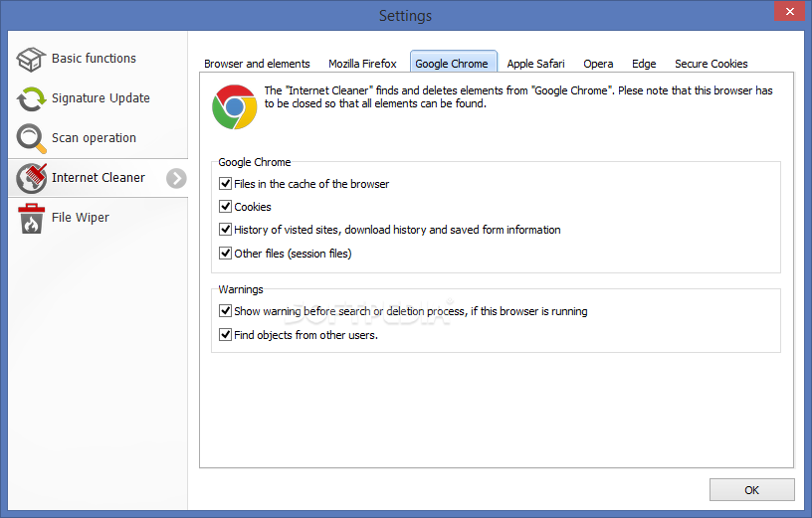Disable Show warning before search checkbox
812x518 pixels.
click(x=225, y=310)
